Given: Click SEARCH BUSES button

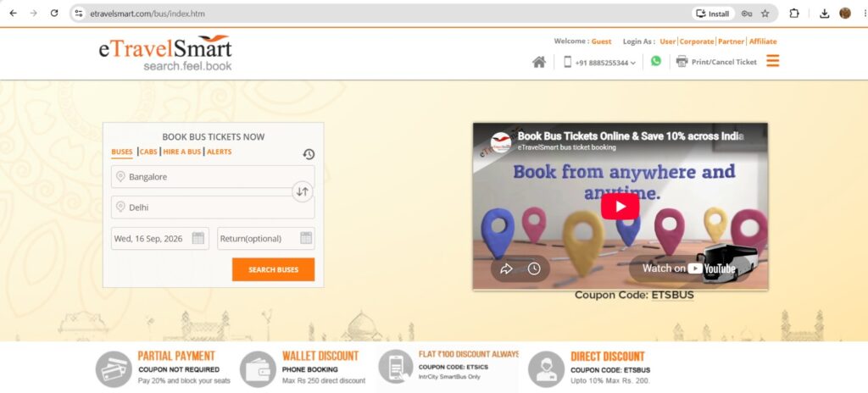Looking at the screenshot, I should tap(274, 269).
